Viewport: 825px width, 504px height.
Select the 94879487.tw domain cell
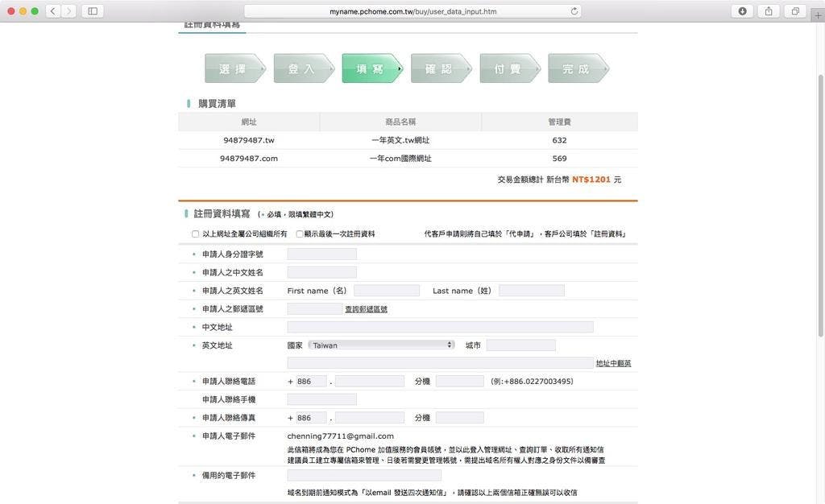point(249,140)
